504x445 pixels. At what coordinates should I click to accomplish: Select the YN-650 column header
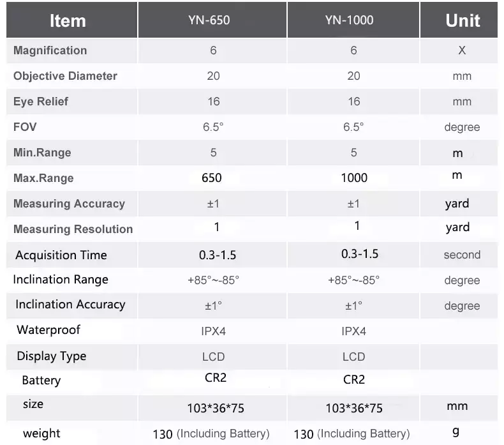(209, 20)
